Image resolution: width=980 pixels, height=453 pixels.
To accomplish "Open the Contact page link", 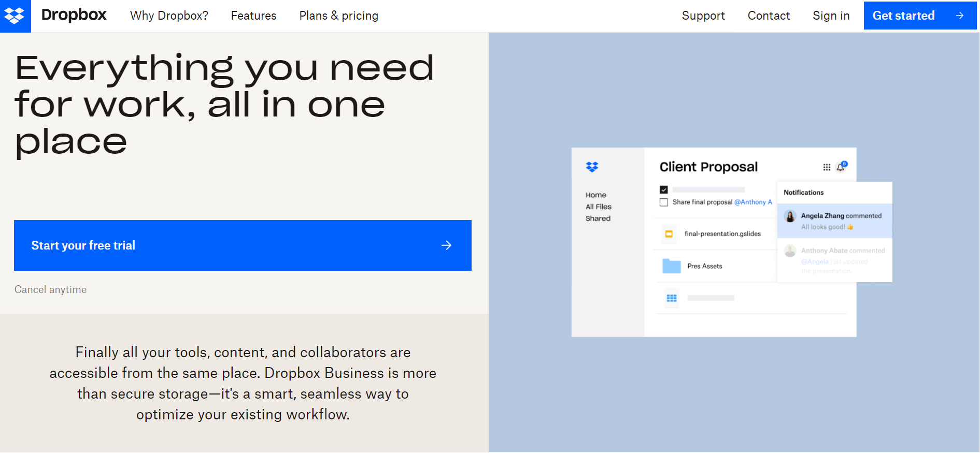I will (x=769, y=16).
